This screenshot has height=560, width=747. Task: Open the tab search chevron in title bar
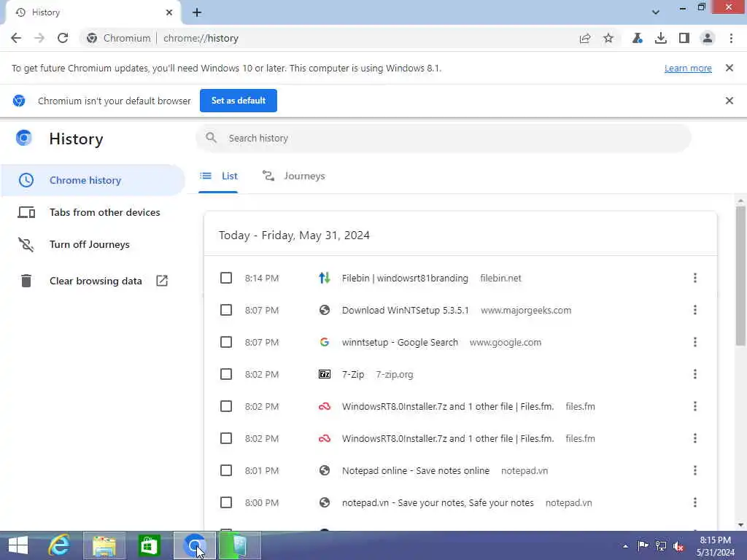pos(656,12)
